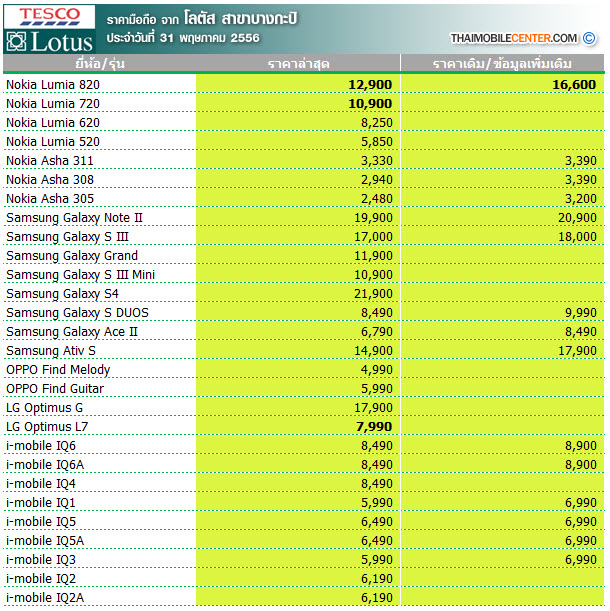
Task: Select Nokia Lumia 620 model name
Action: (53, 123)
